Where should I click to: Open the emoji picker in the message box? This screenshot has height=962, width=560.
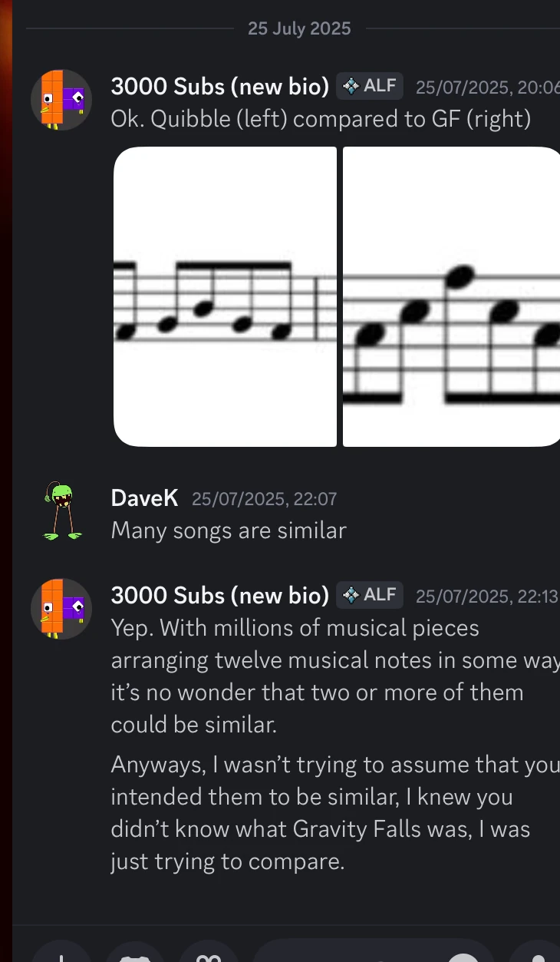pos(464,955)
